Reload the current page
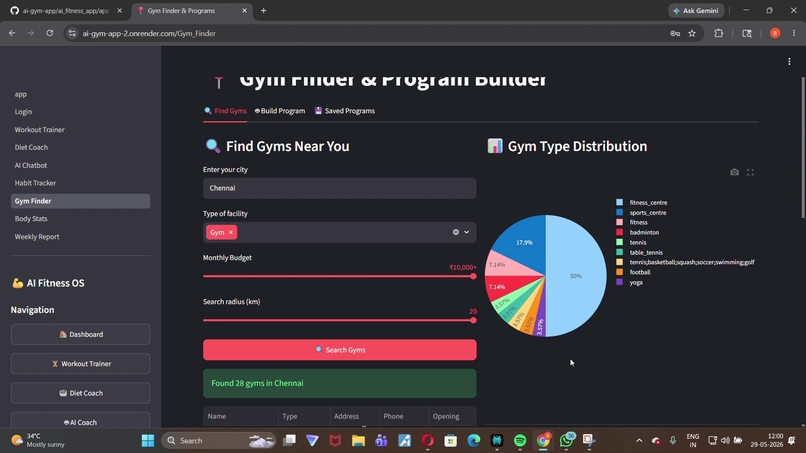 (x=49, y=33)
